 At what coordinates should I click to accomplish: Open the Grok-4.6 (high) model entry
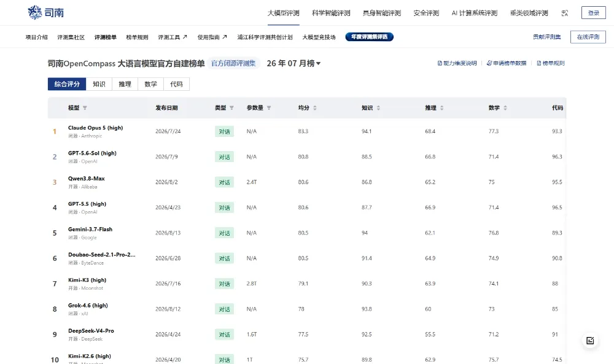[88, 306]
